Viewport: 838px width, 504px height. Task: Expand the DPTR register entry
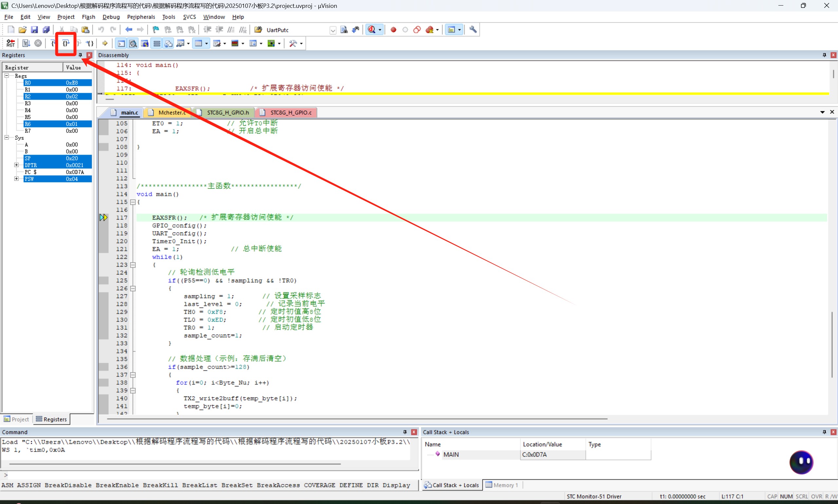16,165
